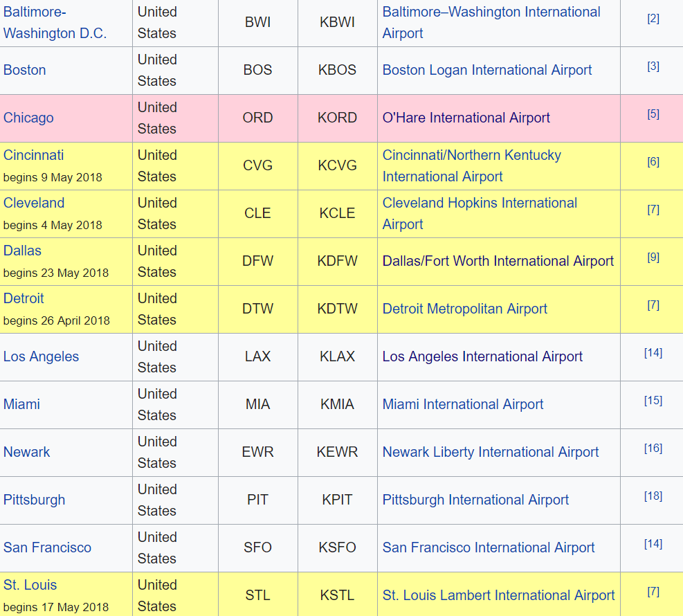The image size is (683, 616).
Task: Open the Dallas city link
Action: [x=22, y=251]
